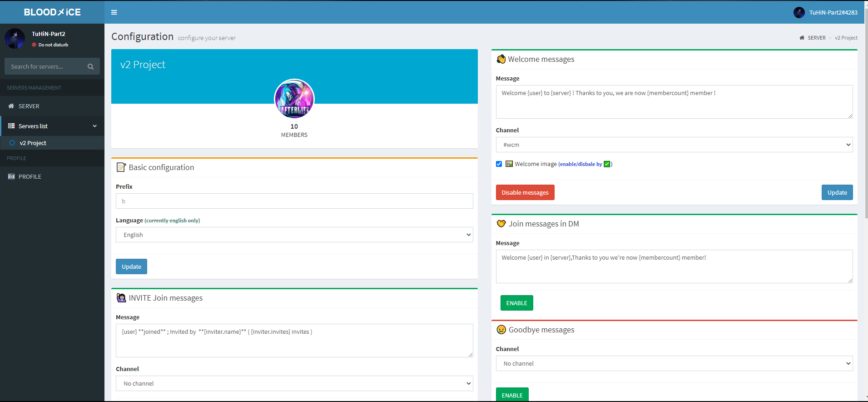Click the v2 Project server avatar image

click(294, 99)
